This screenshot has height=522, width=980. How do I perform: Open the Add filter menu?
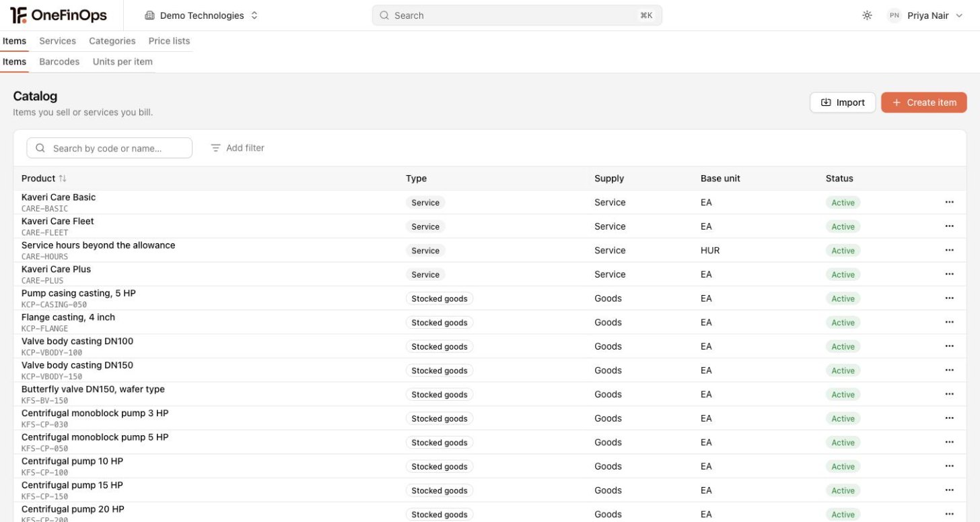pyautogui.click(x=238, y=148)
